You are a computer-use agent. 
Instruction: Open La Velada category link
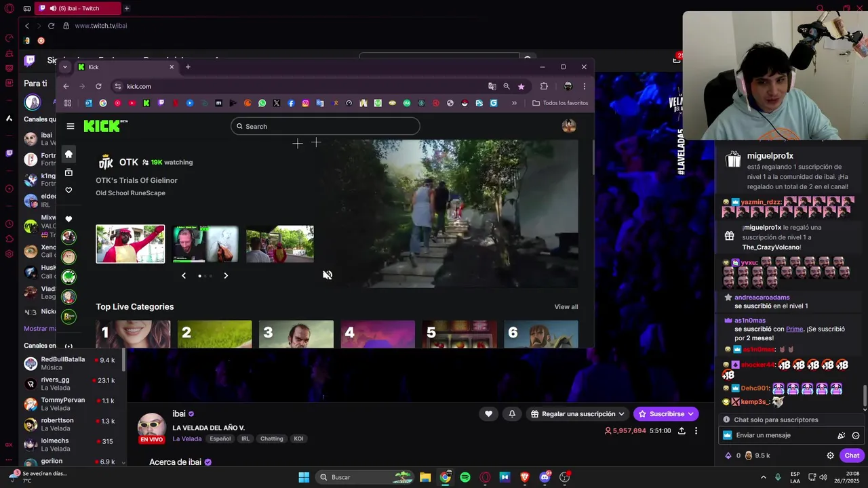[x=186, y=439]
